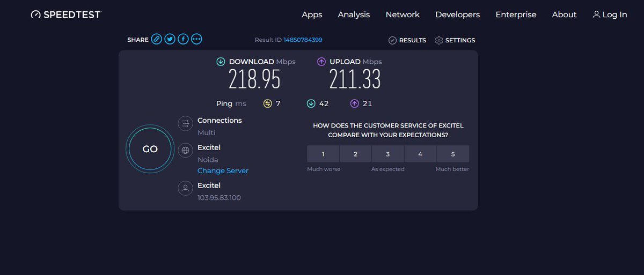The height and width of the screenshot is (275, 644).
Task: Click the ISP user profile icon
Action: click(185, 188)
